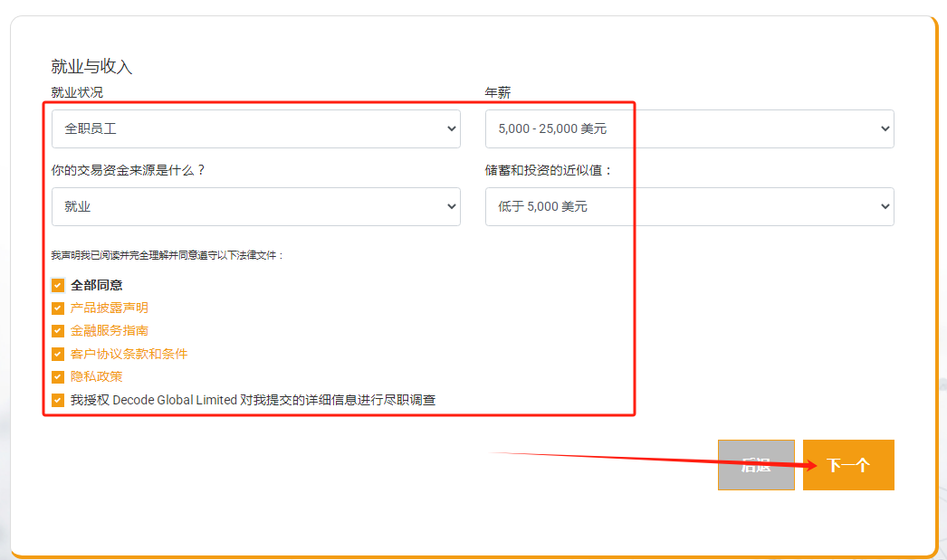
Task: Expand the 储蓄和投资的近似值 savings dropdown
Action: coord(689,207)
